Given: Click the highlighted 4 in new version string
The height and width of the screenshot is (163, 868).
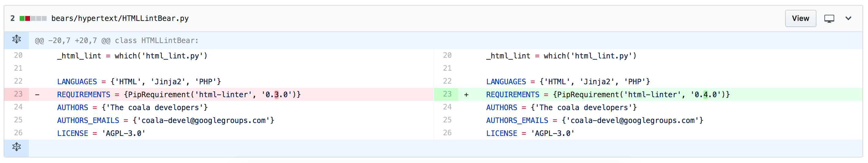Looking at the screenshot, I should pyautogui.click(x=706, y=94).
